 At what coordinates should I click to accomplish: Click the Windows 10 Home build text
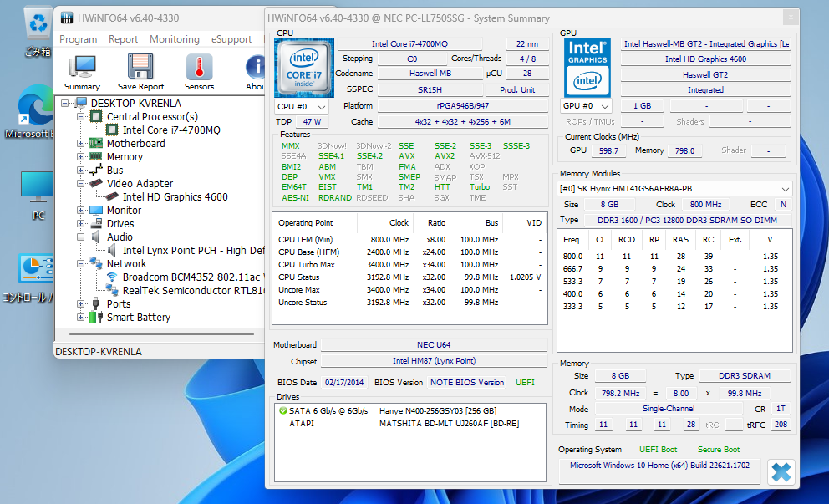(x=660, y=466)
